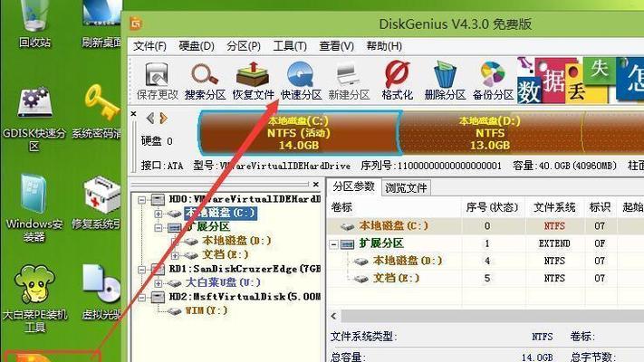
Task: Collapse the HD2 MsftVirtualDisk node
Action: [141, 298]
